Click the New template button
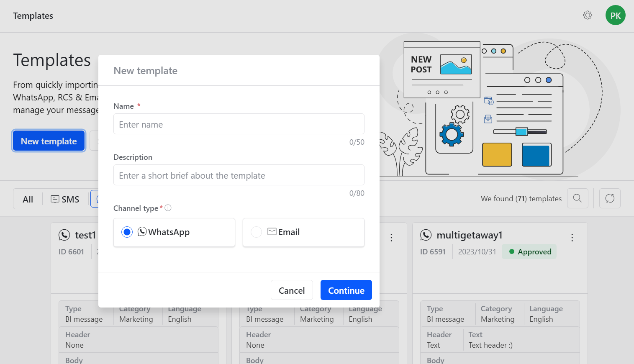Image resolution: width=634 pixels, height=364 pixels. click(x=49, y=141)
